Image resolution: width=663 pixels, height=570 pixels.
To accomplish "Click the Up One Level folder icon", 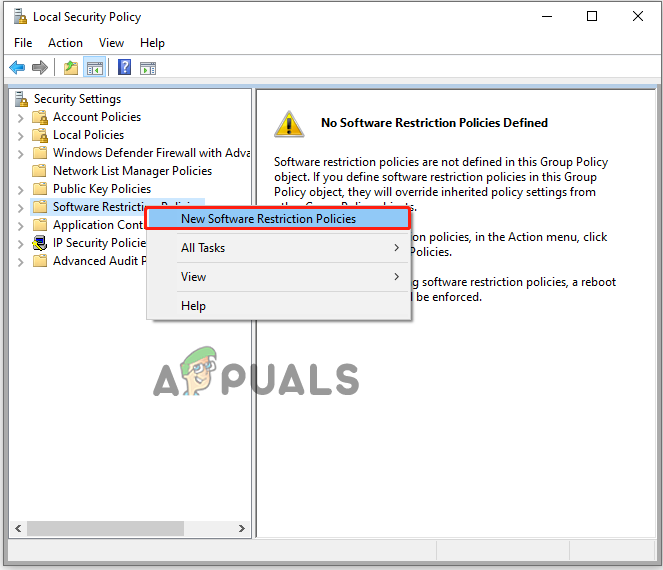I will 71,68.
